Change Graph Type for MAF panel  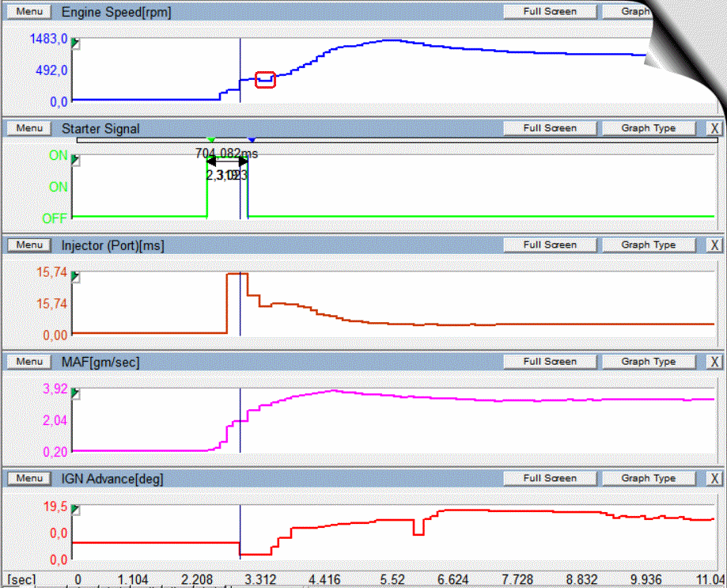[647, 362]
